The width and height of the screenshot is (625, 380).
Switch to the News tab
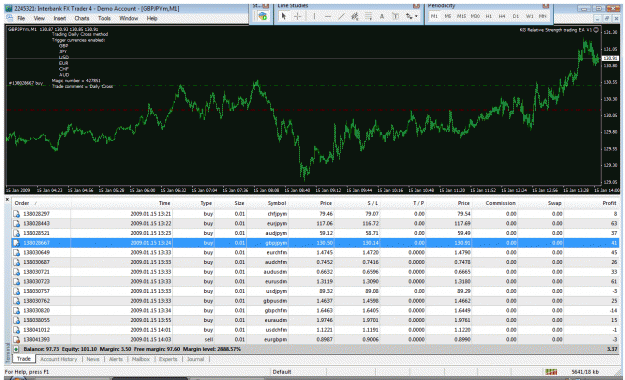(x=93, y=359)
